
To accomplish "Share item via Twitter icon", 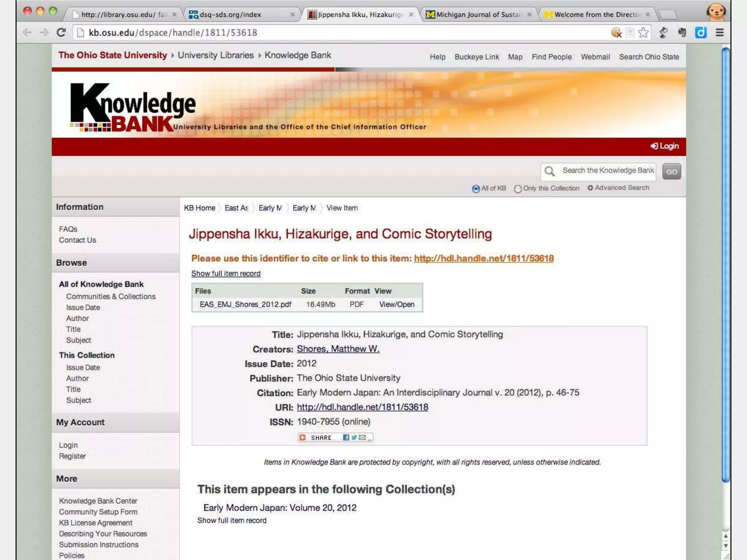I will pos(354,437).
